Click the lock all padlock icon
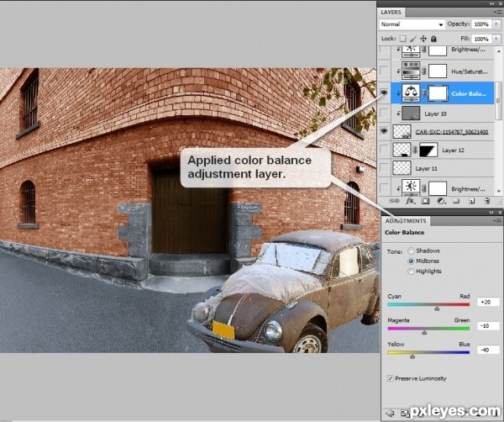This screenshot has height=422, width=504. pos(433,39)
